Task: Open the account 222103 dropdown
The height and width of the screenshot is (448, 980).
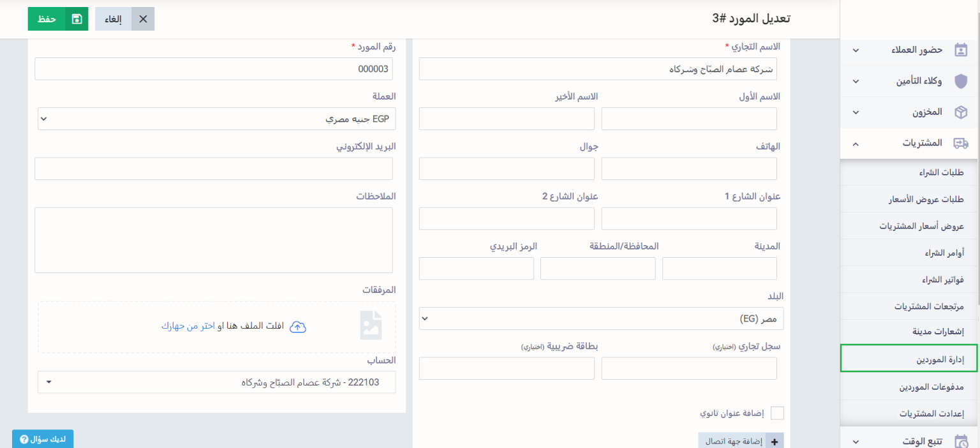Action: click(x=216, y=382)
